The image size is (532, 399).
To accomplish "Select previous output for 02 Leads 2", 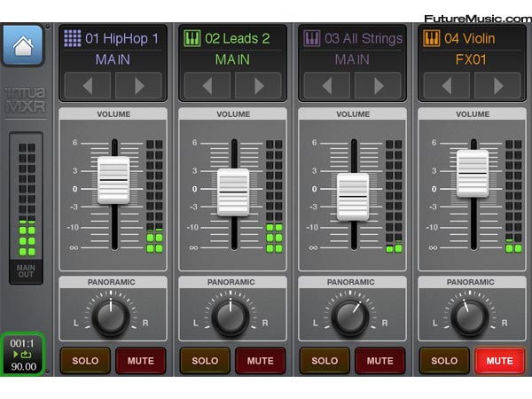I will click(207, 86).
